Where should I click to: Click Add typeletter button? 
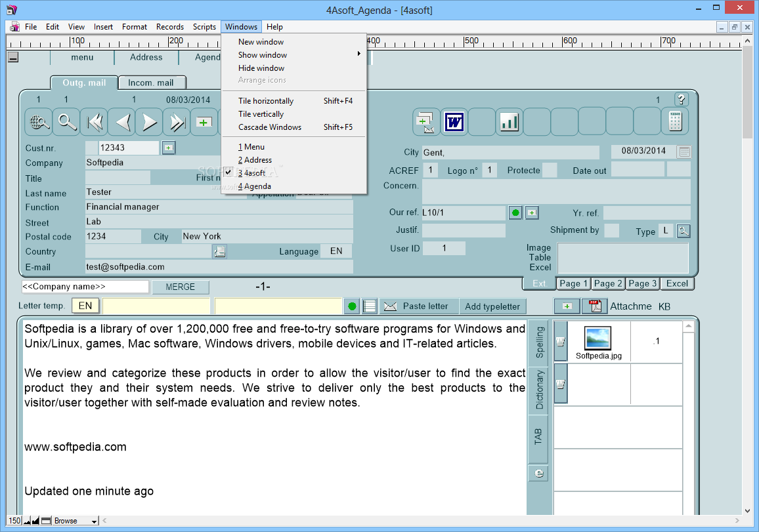pyautogui.click(x=492, y=306)
